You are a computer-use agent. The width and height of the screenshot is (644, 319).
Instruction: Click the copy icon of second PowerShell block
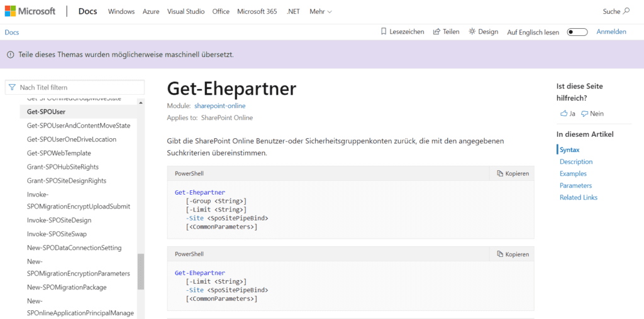click(x=500, y=254)
